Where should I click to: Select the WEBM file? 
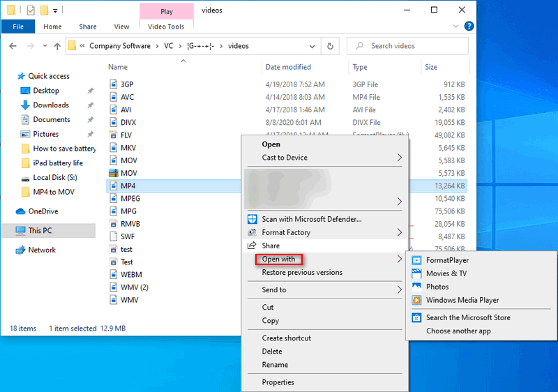tap(131, 275)
